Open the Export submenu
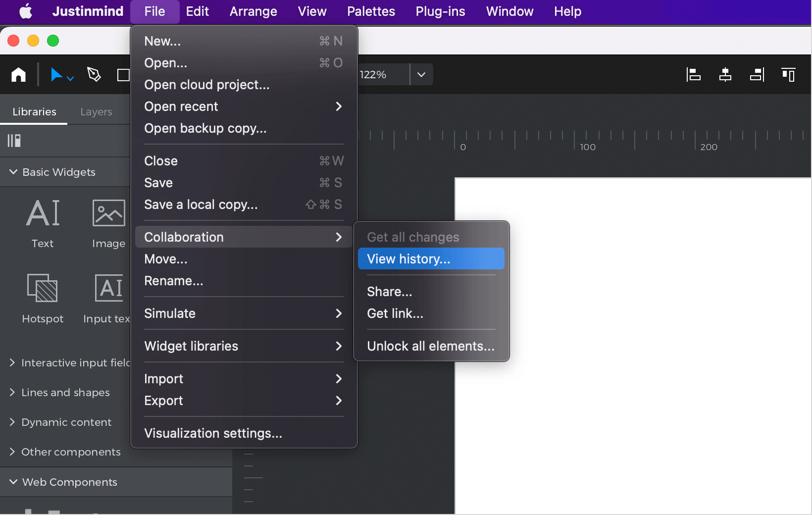The height and width of the screenshot is (515, 812). pos(244,401)
